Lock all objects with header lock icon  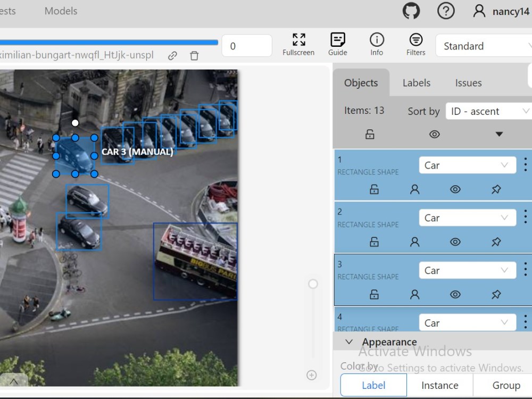point(370,135)
